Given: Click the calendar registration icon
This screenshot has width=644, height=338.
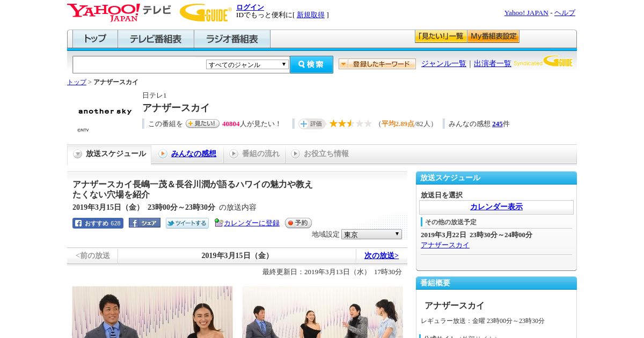Looking at the screenshot, I should (218, 223).
